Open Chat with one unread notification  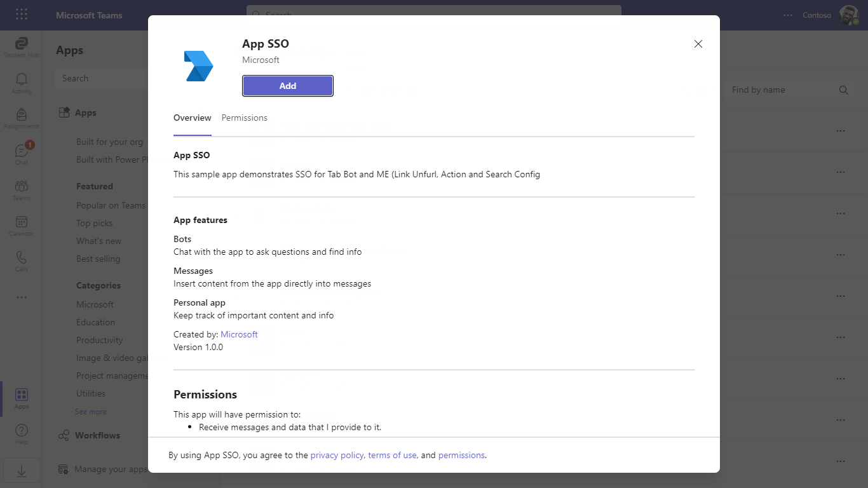[22, 154]
